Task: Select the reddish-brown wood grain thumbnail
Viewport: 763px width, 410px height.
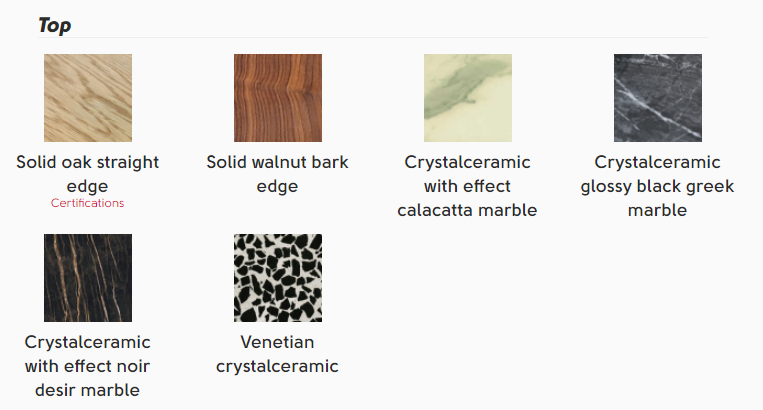Action: 278,98
